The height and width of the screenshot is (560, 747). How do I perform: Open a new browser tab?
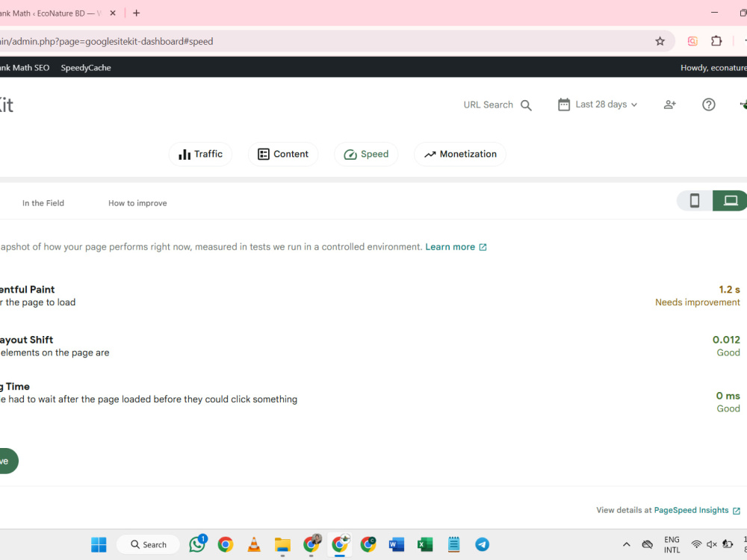pyautogui.click(x=136, y=13)
